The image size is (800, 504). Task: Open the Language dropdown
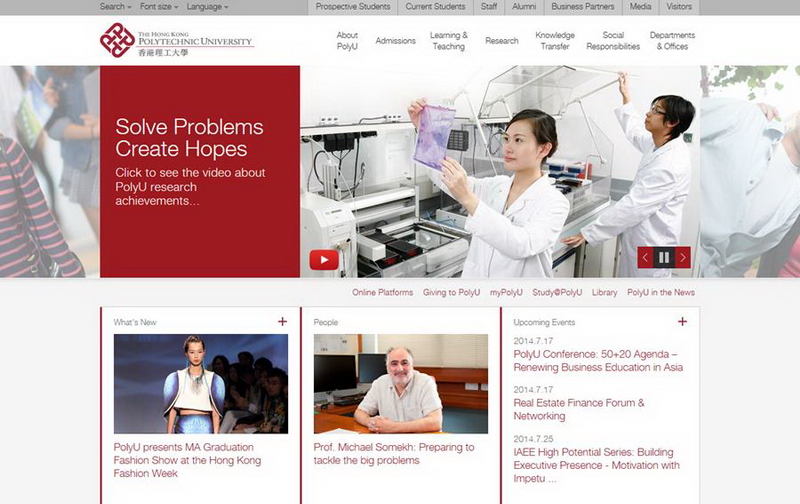coord(207,7)
